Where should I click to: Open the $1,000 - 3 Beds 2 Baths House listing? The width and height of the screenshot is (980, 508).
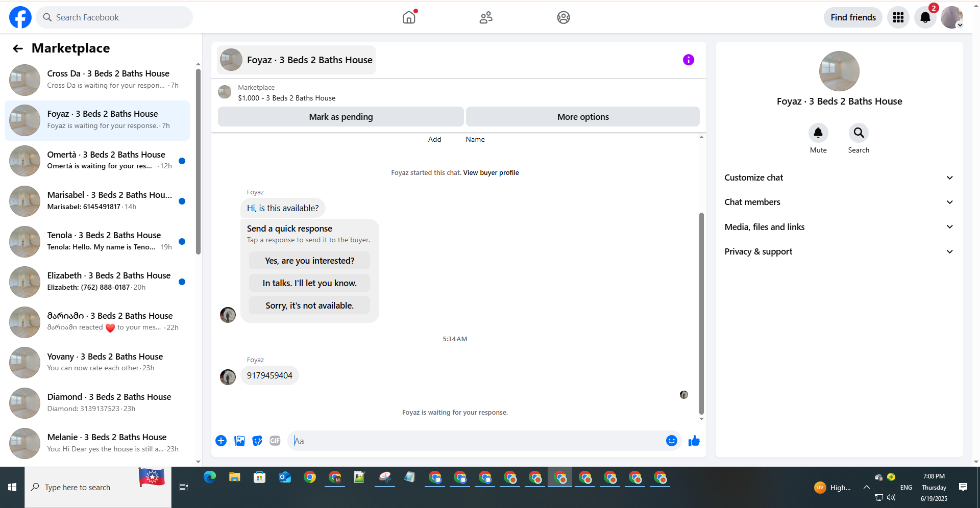pos(286,98)
